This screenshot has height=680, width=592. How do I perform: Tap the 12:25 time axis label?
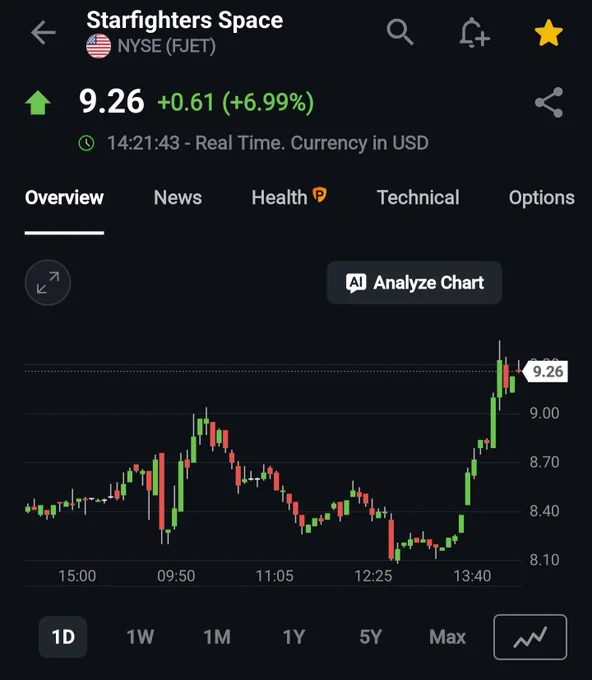(x=373, y=576)
